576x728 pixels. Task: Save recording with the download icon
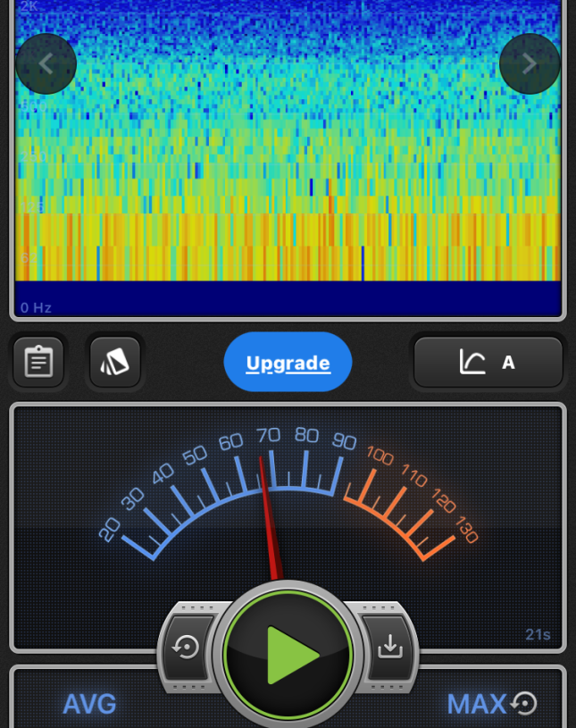(x=389, y=648)
